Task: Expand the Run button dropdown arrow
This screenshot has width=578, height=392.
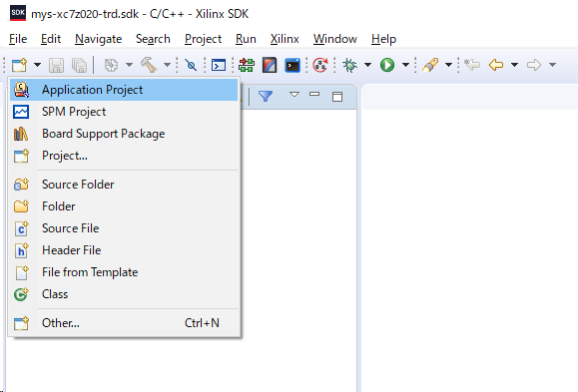Action: click(405, 65)
